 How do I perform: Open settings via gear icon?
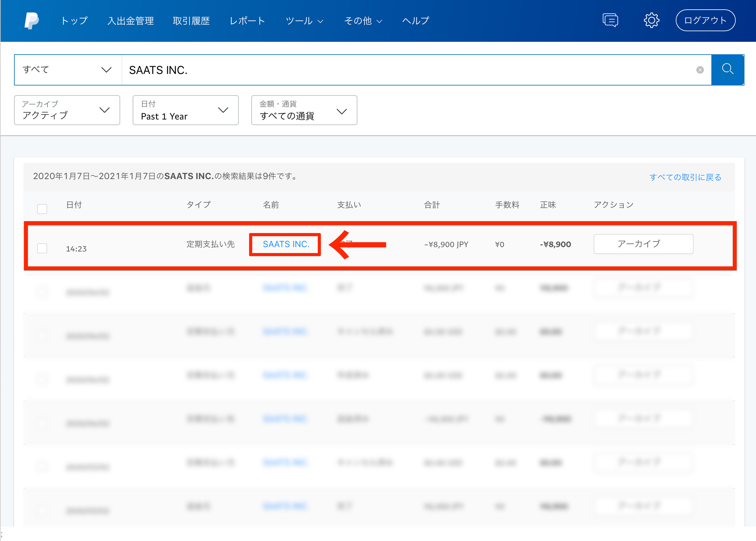(x=651, y=20)
